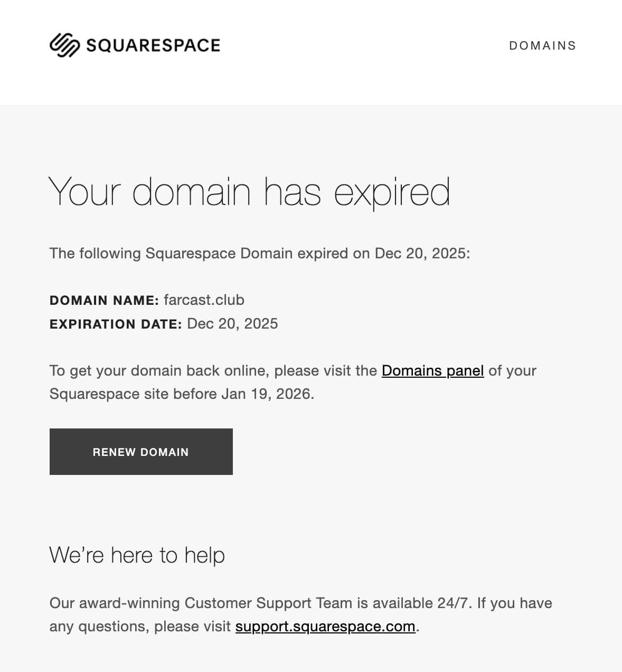
Task: Click the bold "DOMAIN NAME:" label
Action: pyautogui.click(x=104, y=301)
